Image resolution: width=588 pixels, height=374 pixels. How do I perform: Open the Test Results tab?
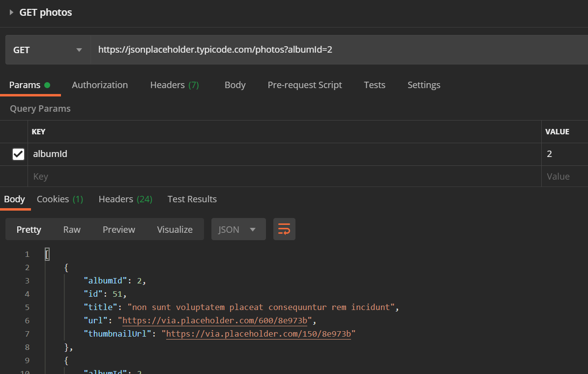click(192, 199)
